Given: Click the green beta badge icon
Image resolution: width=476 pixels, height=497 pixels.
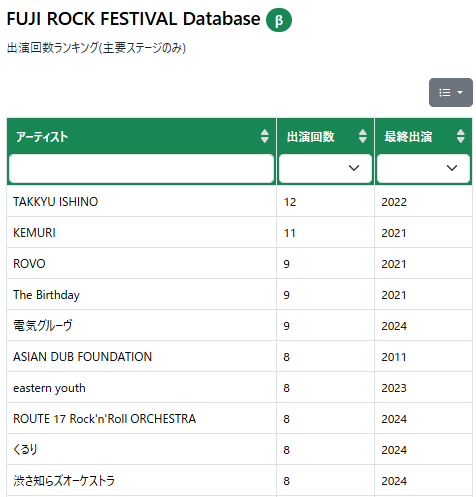Looking at the screenshot, I should tap(279, 20).
